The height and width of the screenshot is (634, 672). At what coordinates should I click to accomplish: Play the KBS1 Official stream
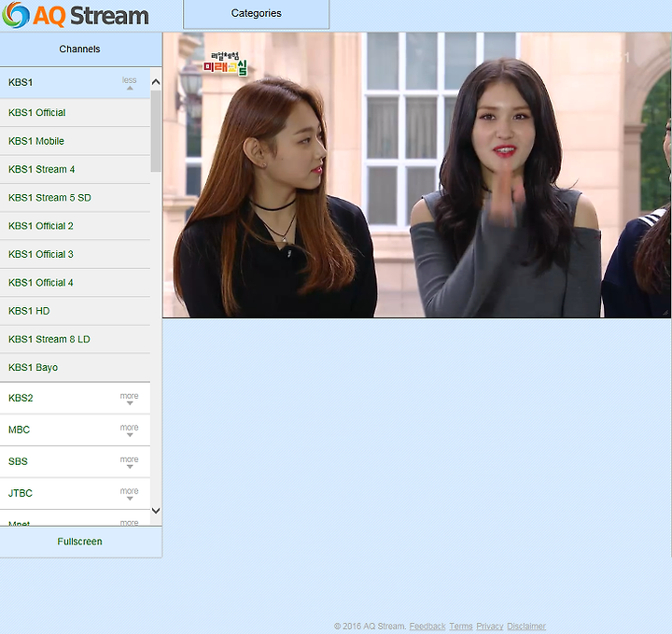pyautogui.click(x=75, y=113)
